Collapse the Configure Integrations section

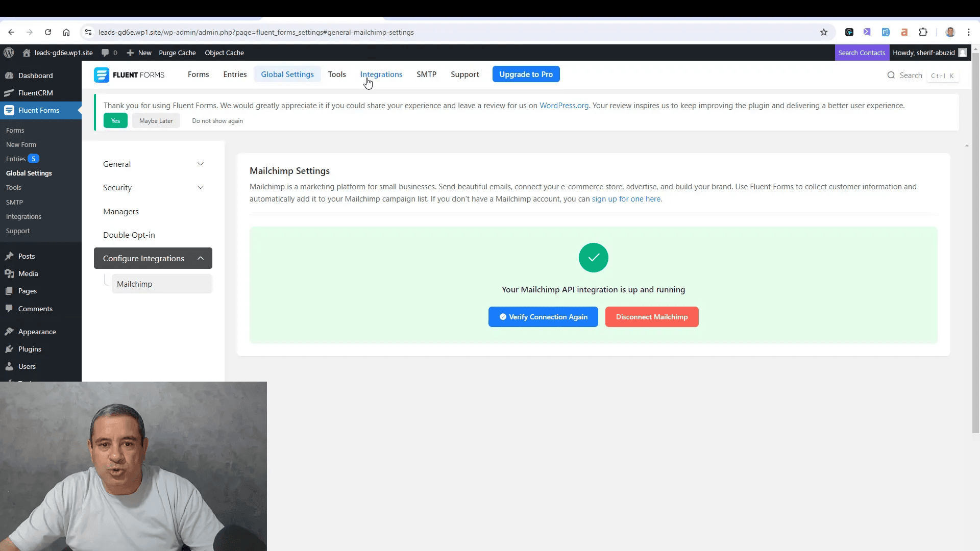click(201, 258)
